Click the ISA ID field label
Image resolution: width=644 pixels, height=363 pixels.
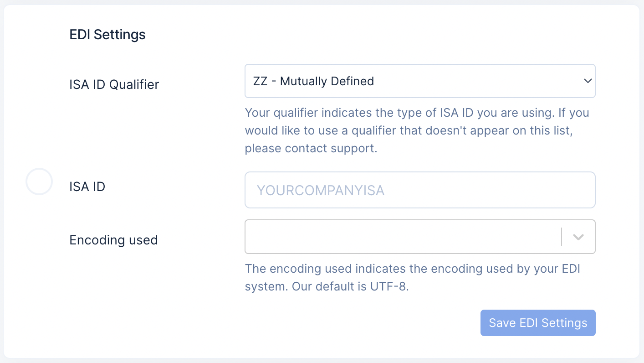point(87,187)
